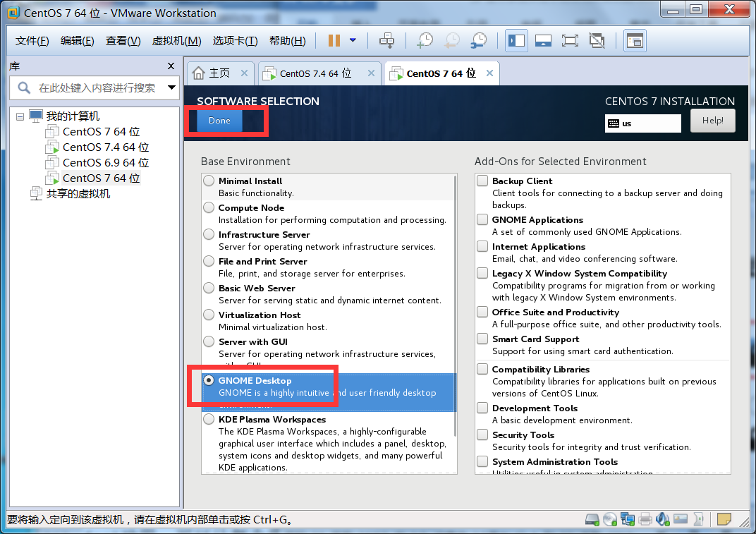Click the Unity mode toolbar icon

click(x=597, y=40)
